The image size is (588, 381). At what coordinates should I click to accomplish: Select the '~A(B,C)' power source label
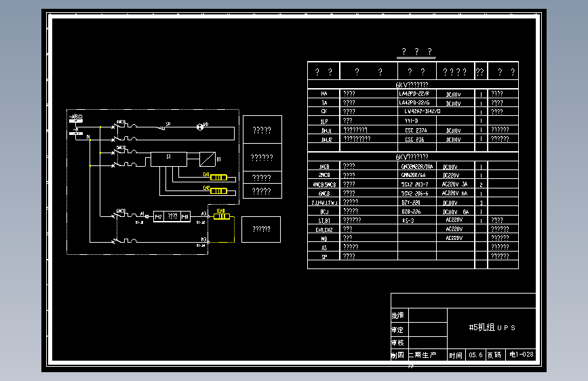tap(76, 117)
